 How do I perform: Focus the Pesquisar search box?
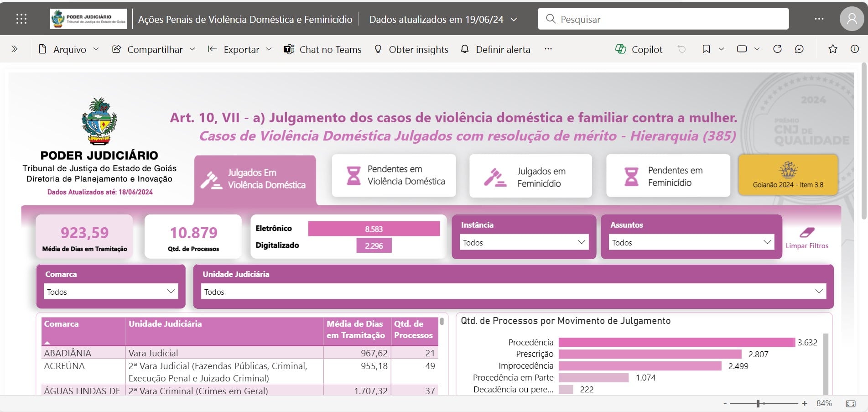(663, 19)
